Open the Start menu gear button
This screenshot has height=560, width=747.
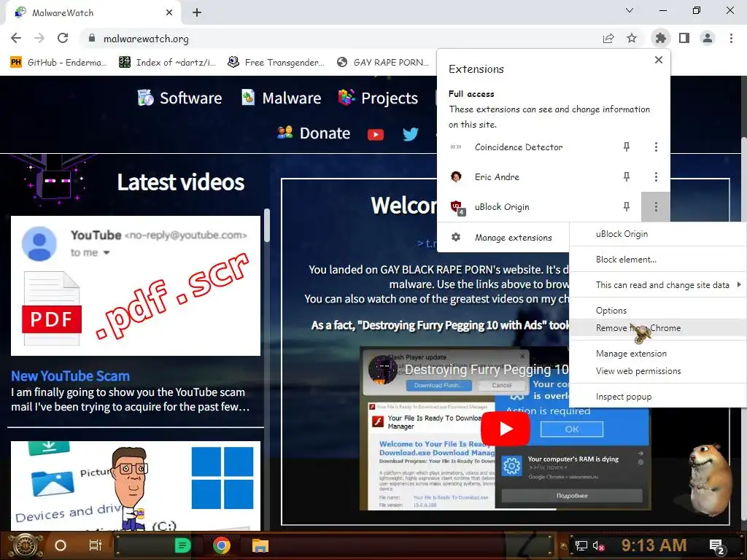[x=24, y=545]
